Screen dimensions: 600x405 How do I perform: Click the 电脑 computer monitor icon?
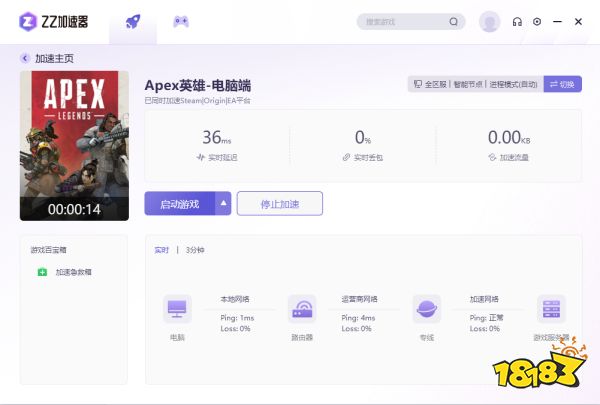coord(177,309)
